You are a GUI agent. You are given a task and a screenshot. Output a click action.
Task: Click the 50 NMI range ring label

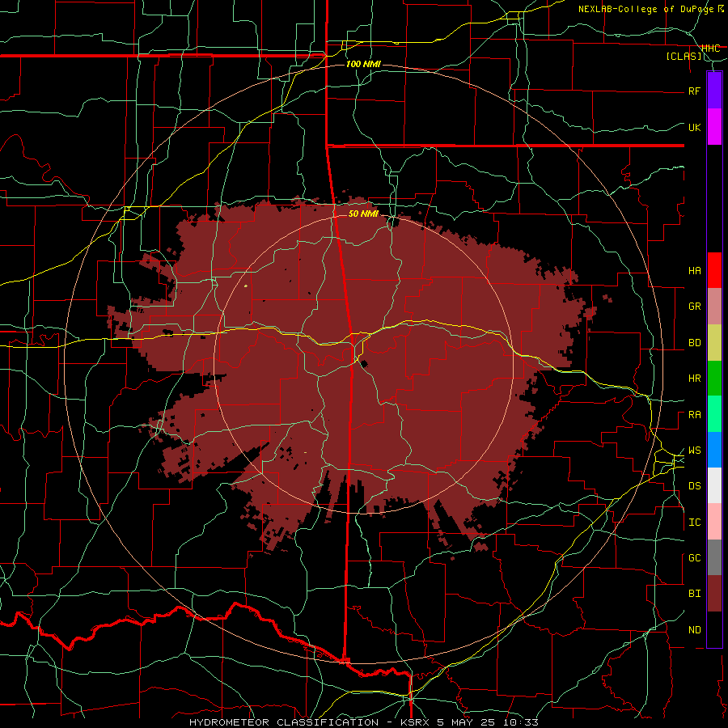pyautogui.click(x=363, y=214)
